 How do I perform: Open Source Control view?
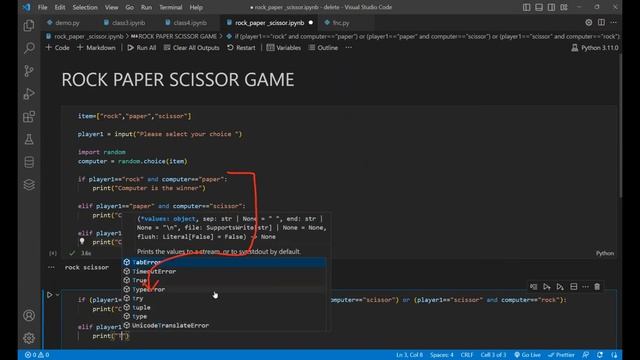tap(29, 71)
